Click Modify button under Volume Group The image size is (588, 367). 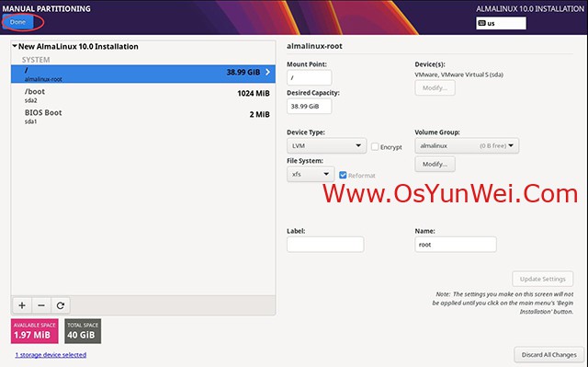pyautogui.click(x=435, y=164)
